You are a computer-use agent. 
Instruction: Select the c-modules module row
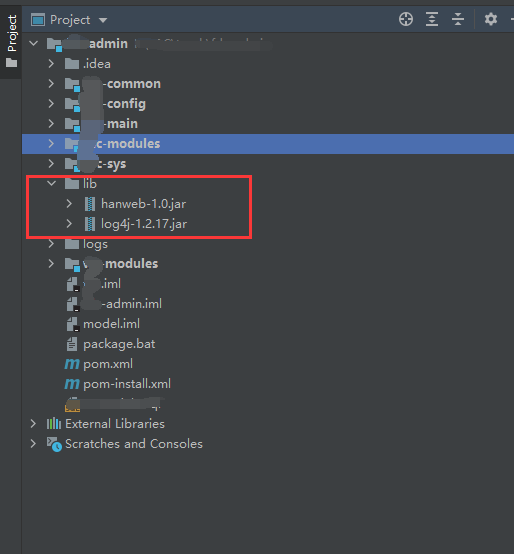point(268,144)
